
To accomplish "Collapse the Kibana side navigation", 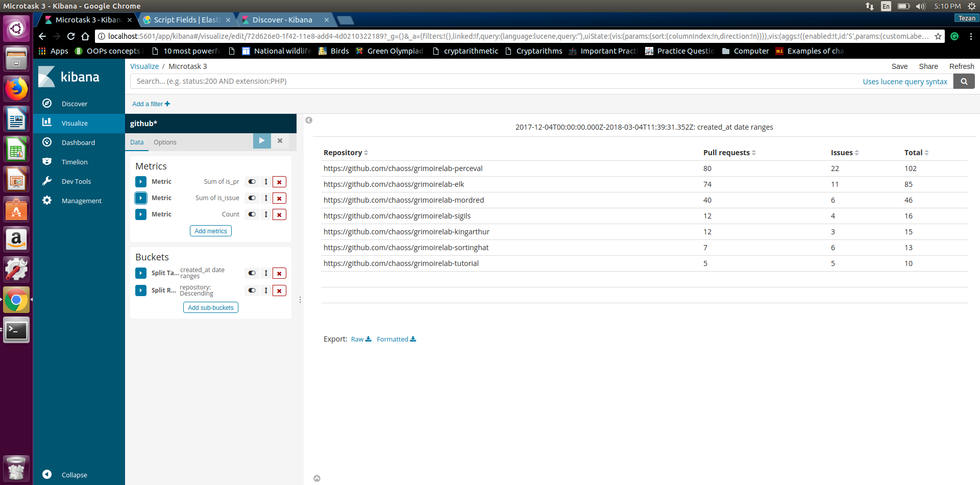I will 65,475.
